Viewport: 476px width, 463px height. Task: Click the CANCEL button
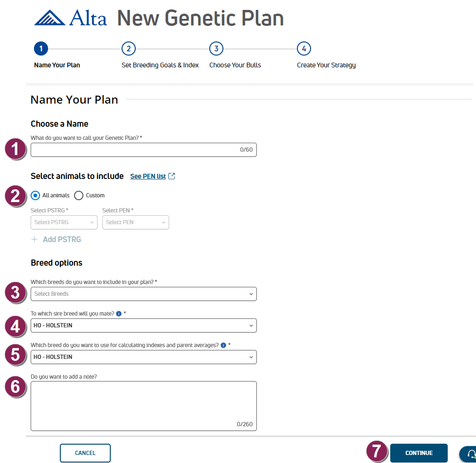pyautogui.click(x=85, y=453)
